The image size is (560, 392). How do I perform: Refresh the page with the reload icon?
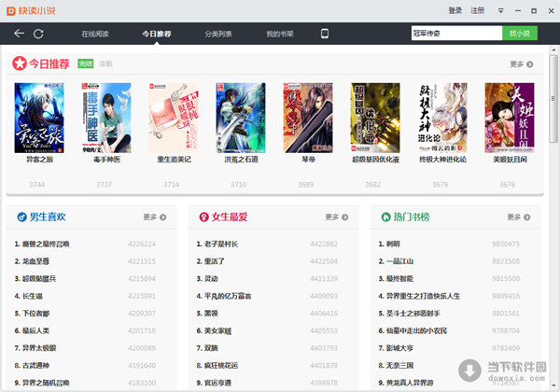click(x=38, y=34)
